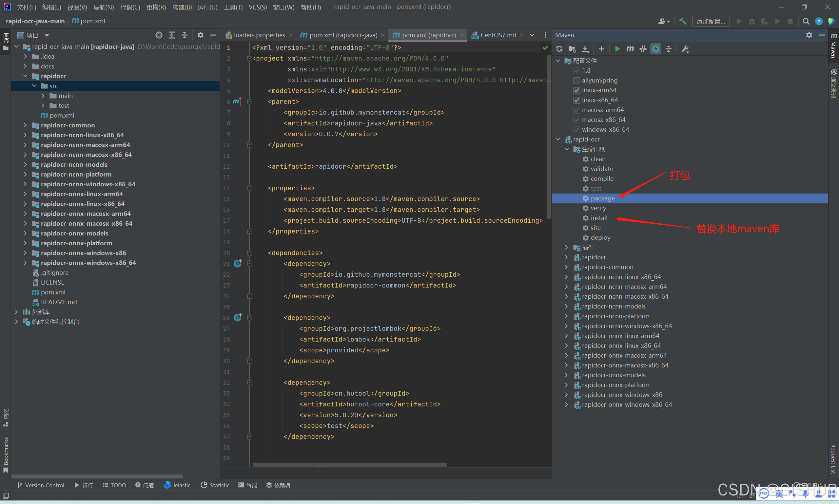The image size is (839, 504).
Task: Download sources in Maven panel
Action: [585, 48]
